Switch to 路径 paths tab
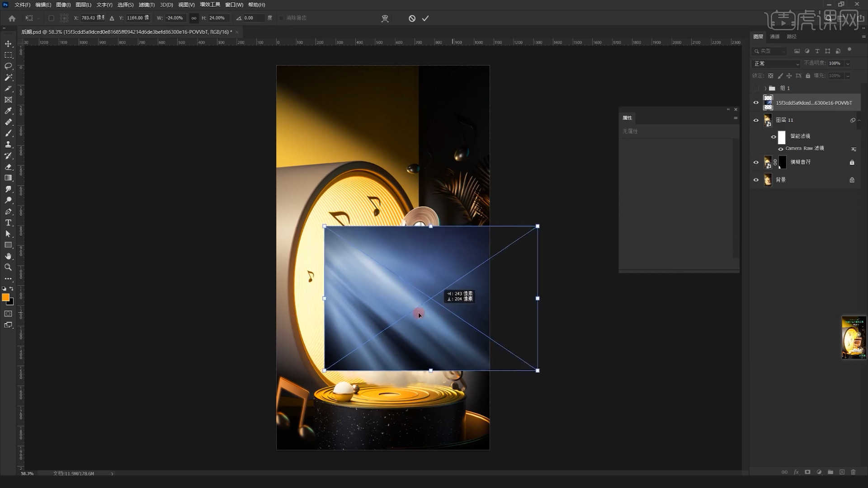 (x=792, y=37)
